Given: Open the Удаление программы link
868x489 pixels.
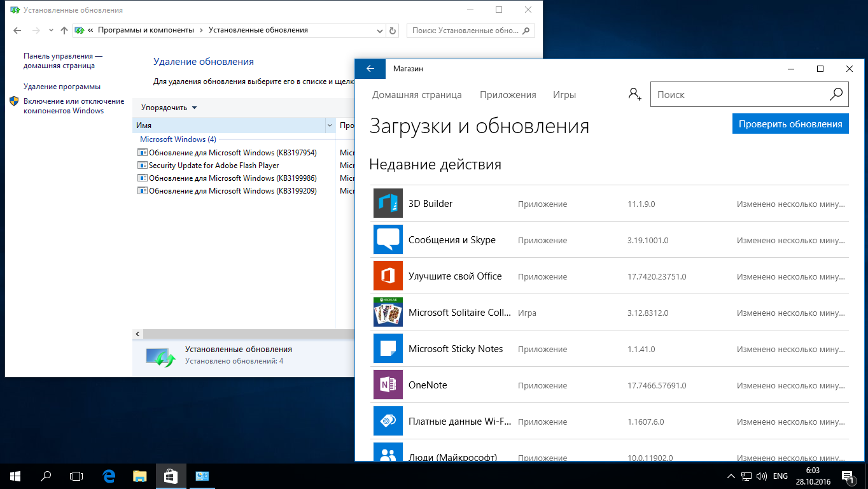Looking at the screenshot, I should click(x=62, y=87).
